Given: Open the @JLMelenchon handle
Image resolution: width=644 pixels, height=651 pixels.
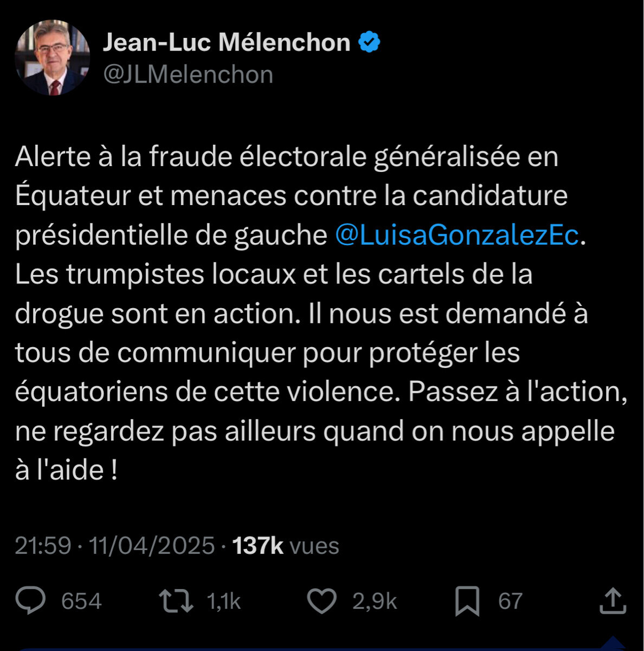Looking at the screenshot, I should pyautogui.click(x=188, y=75).
